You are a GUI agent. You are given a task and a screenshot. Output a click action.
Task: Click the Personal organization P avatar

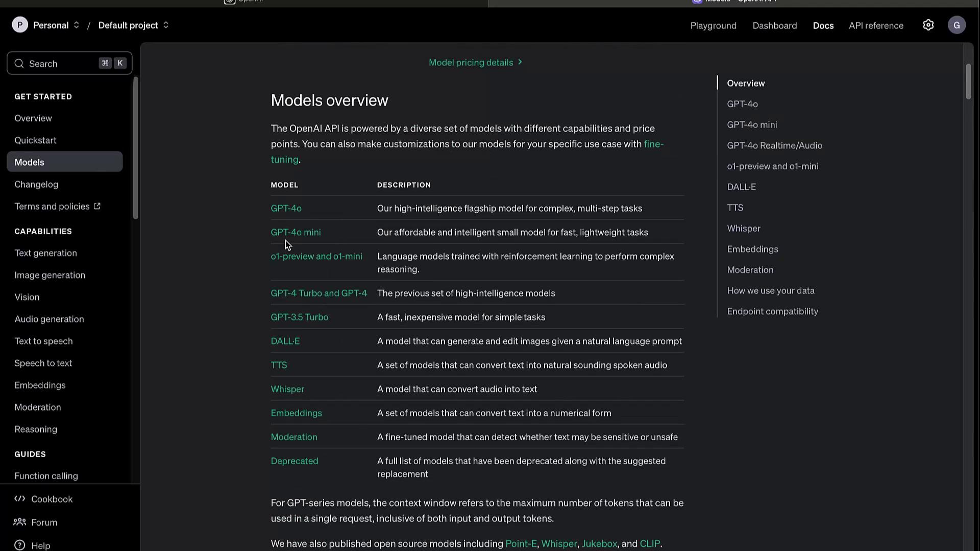click(x=20, y=25)
